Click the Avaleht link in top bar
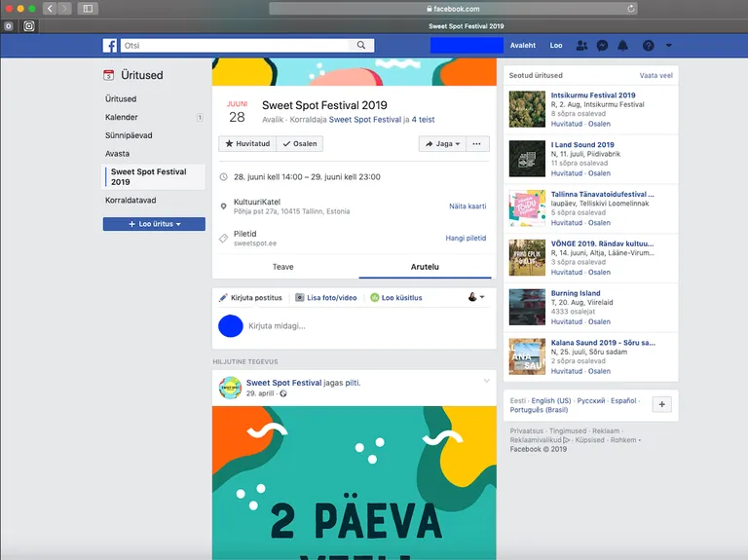The height and width of the screenshot is (560, 748). point(523,46)
